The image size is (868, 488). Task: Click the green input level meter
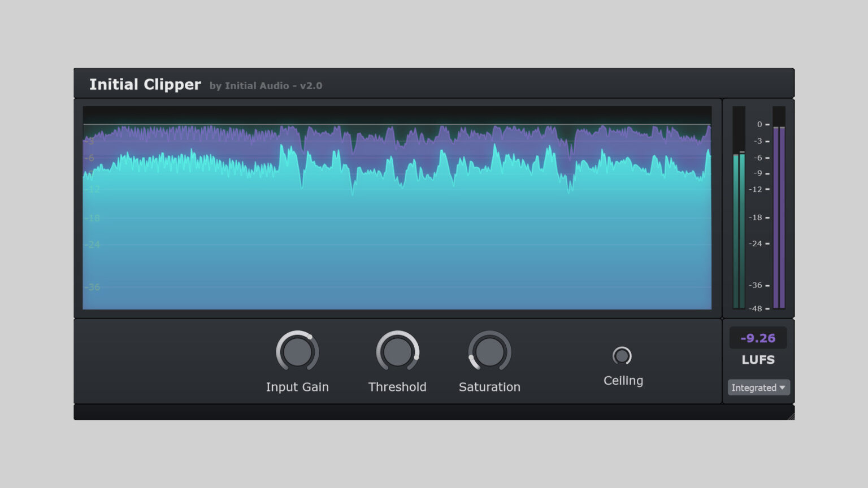pos(738,226)
